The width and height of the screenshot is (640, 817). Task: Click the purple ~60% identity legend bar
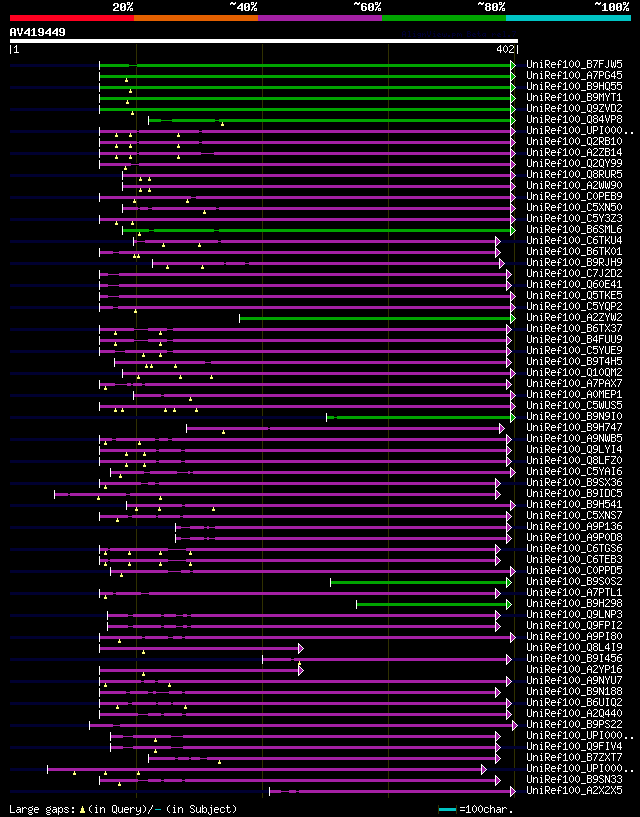(320, 18)
